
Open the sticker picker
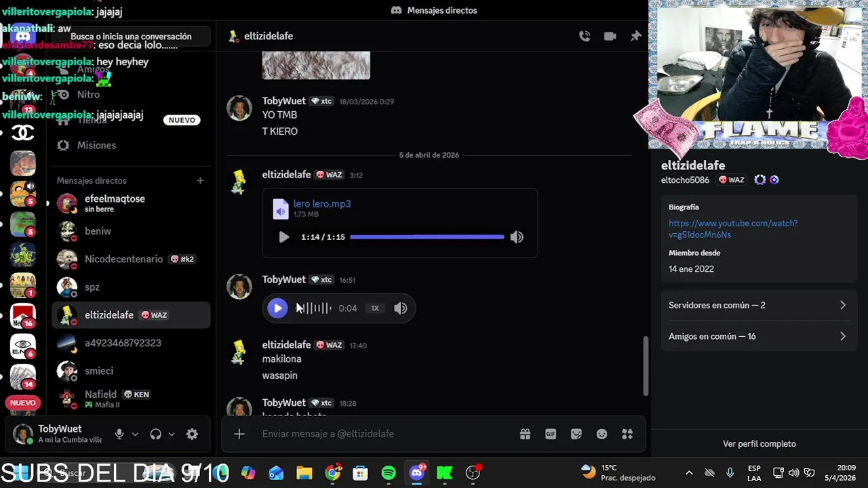tap(576, 434)
